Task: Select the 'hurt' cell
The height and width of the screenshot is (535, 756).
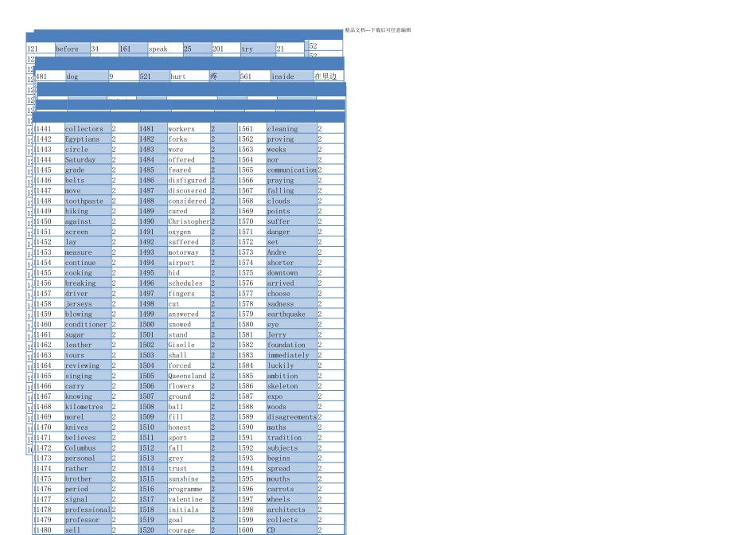Action: (189, 76)
